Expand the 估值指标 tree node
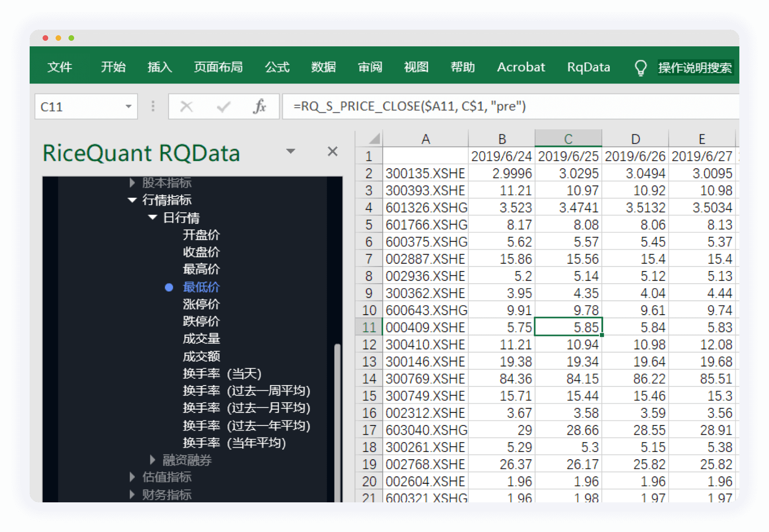Screen dimensions: 769x532 (132, 477)
